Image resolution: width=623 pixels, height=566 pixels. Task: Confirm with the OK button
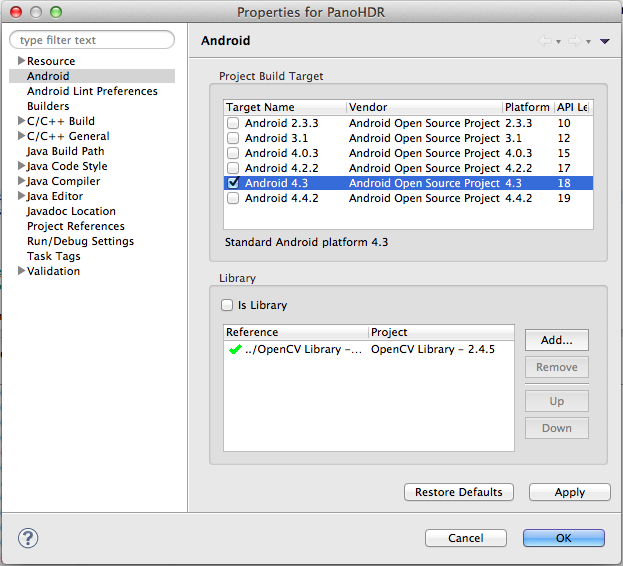(x=564, y=538)
